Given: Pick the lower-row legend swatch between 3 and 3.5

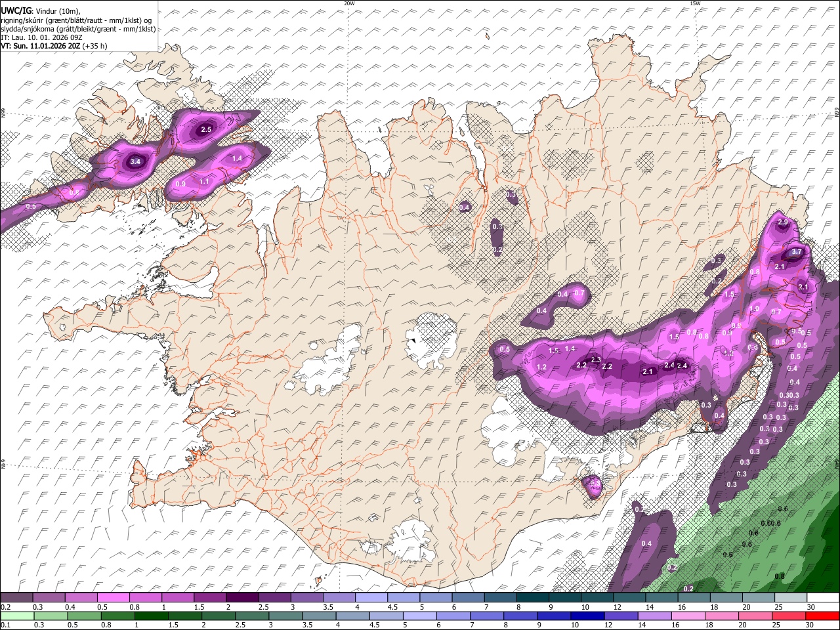Looking at the screenshot, I should 286,616.
